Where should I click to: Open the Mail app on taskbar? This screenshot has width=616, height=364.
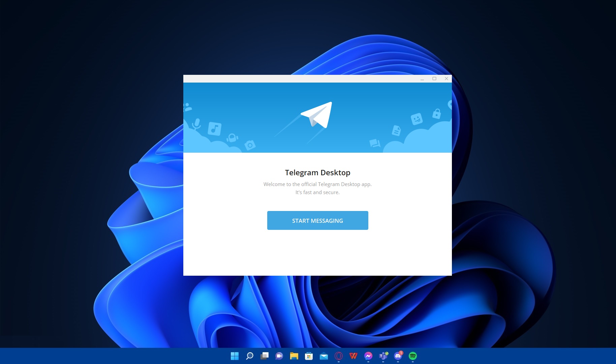point(324,356)
